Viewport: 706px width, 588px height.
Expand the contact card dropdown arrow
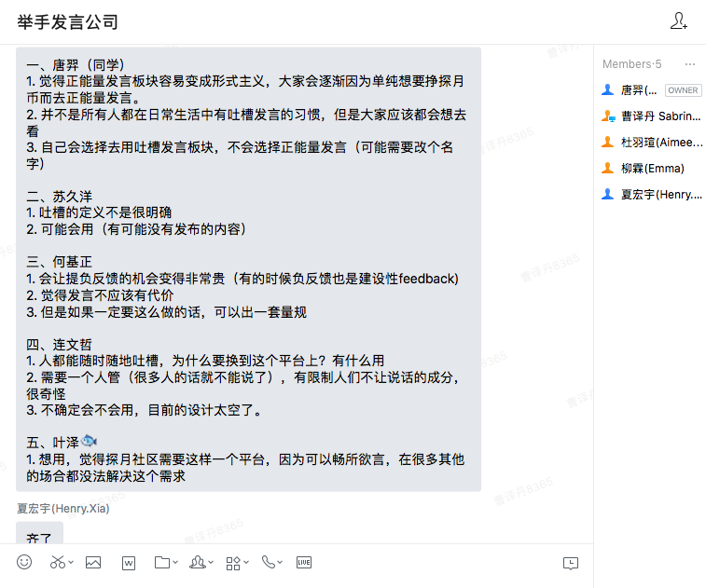(211, 562)
